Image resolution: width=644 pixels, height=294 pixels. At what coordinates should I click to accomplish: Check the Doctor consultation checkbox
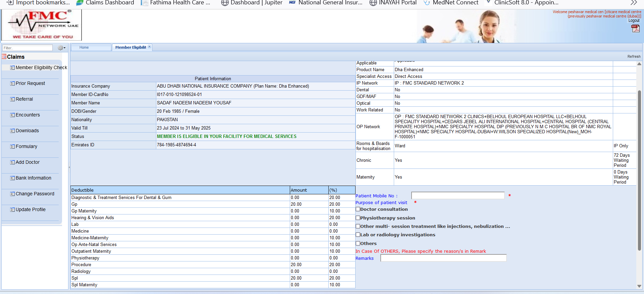tap(358, 209)
